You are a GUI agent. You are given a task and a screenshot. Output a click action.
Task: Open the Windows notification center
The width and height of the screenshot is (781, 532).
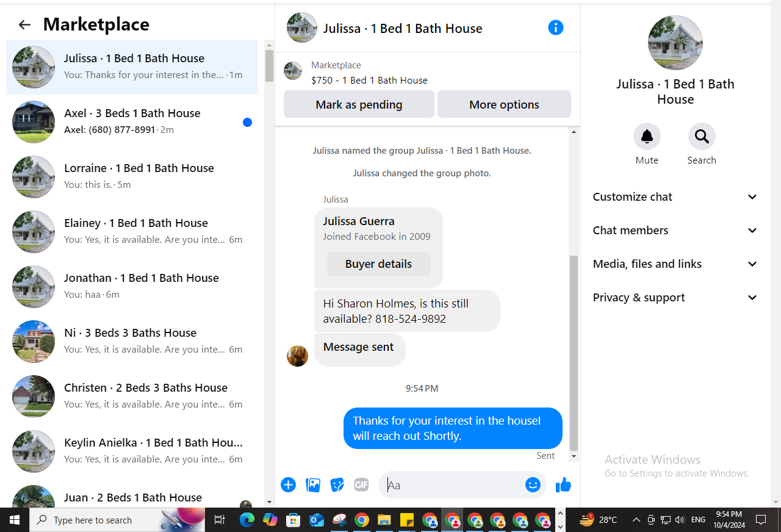pyautogui.click(x=761, y=520)
